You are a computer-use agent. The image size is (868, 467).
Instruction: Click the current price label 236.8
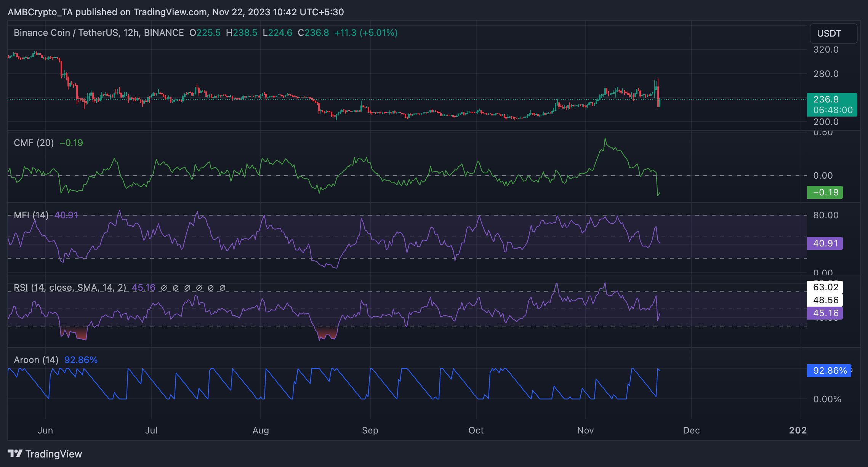(x=826, y=99)
